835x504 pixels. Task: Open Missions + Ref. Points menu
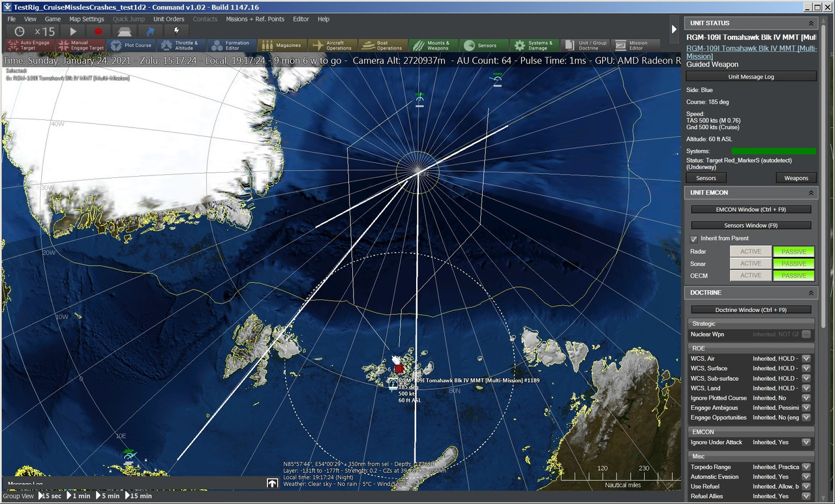255,19
